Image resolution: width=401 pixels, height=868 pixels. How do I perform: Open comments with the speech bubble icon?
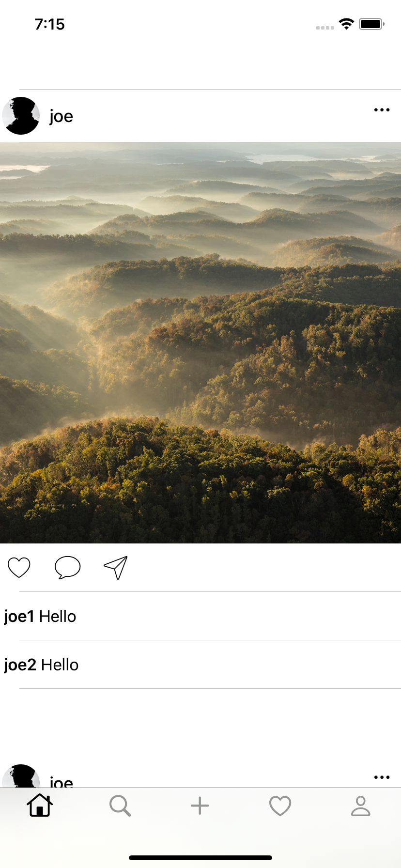(67, 567)
